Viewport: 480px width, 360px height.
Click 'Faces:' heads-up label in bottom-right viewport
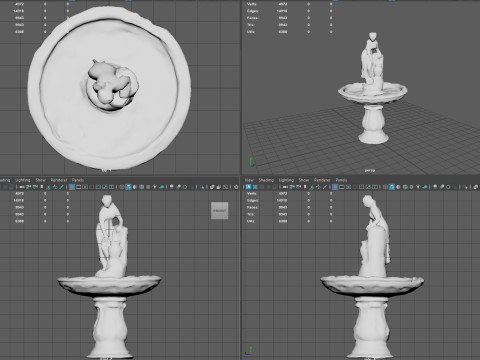click(253, 207)
